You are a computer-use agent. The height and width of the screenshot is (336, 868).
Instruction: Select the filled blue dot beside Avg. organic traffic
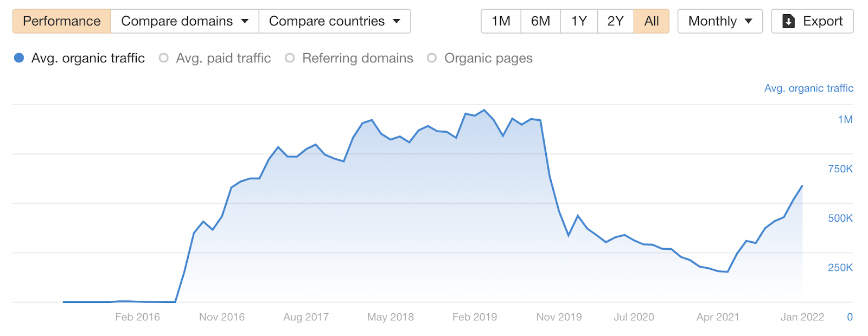(x=19, y=57)
